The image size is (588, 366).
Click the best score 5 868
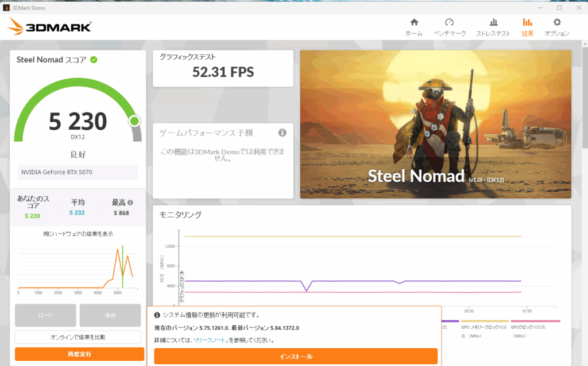click(121, 213)
